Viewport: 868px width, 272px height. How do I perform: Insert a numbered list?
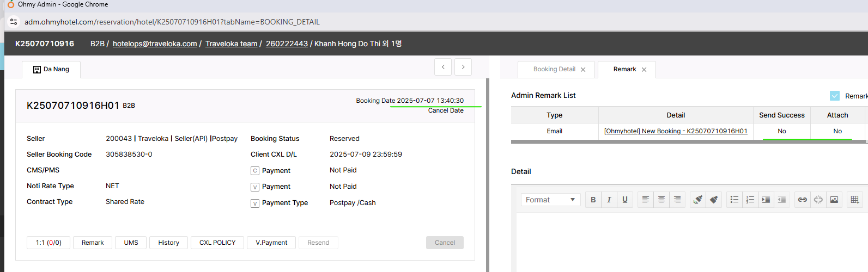750,200
